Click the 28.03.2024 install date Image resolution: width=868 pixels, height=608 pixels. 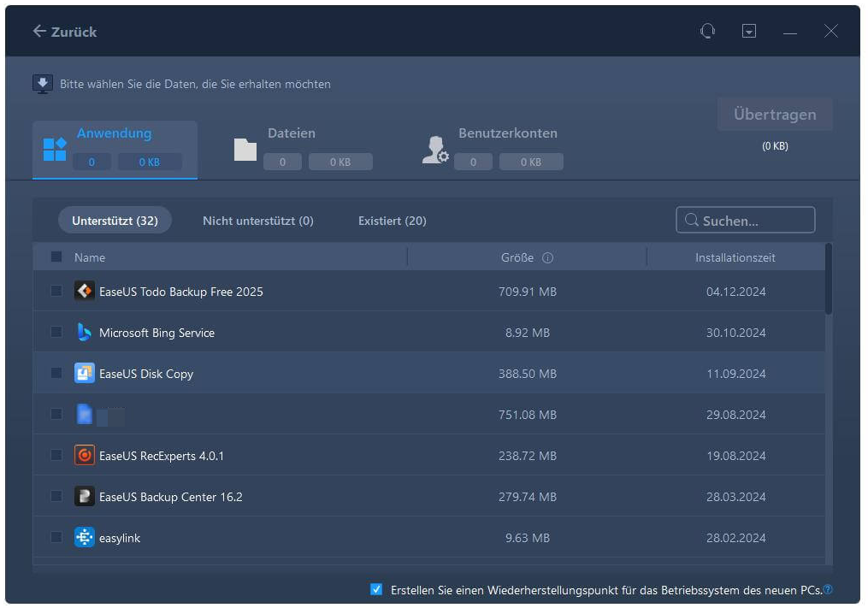[735, 497]
